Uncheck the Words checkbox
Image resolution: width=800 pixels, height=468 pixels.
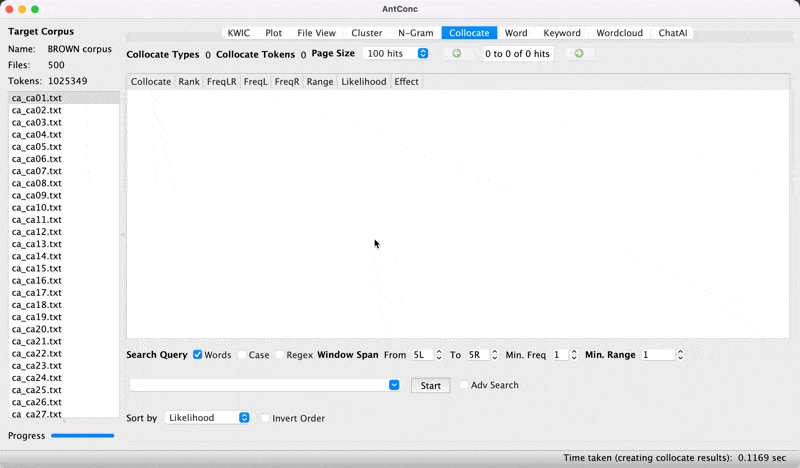pos(198,355)
